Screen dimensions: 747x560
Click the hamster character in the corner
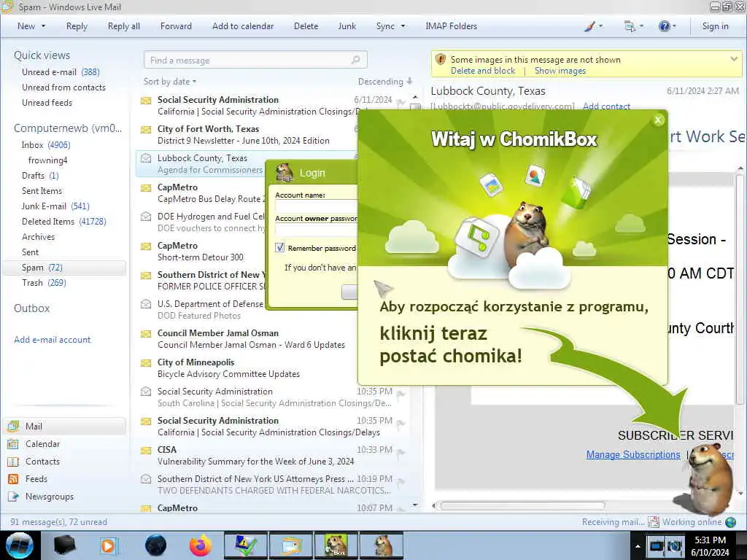click(709, 478)
